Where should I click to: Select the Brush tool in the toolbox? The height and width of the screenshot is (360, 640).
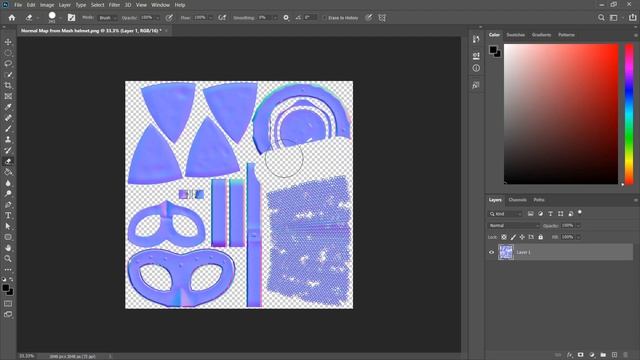(8, 129)
